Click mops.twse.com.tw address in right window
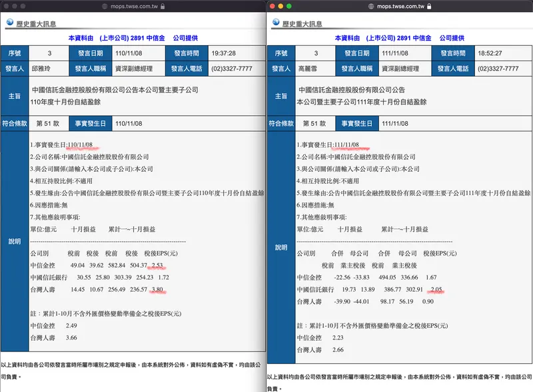Screen dimensions: 533x392 click(x=401, y=6)
